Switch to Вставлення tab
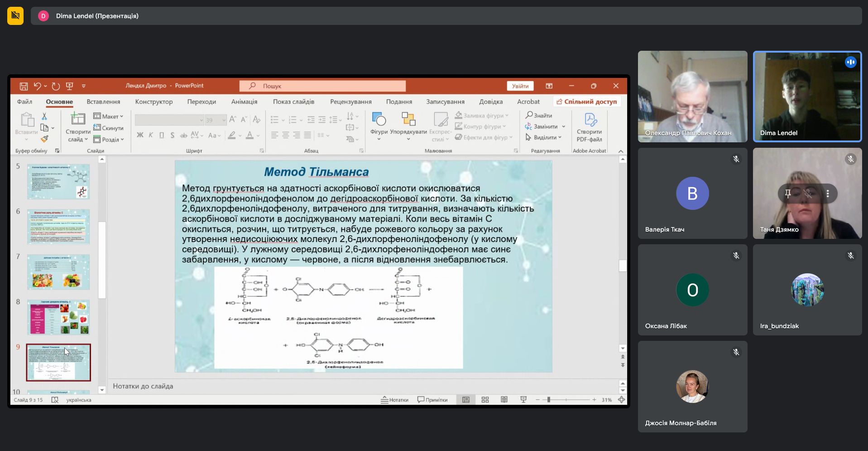This screenshot has width=868, height=451. pyautogui.click(x=103, y=102)
